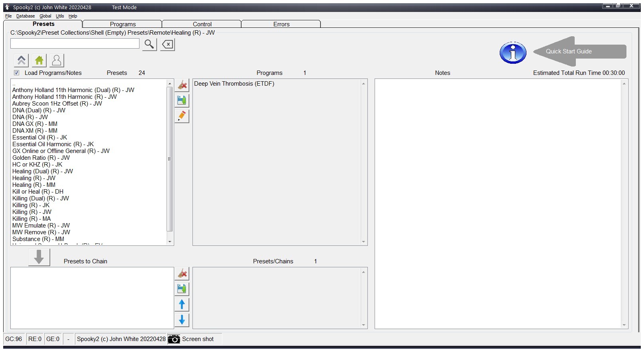Move chain item up with blue arrow
The width and height of the screenshot is (644, 349).
(182, 304)
